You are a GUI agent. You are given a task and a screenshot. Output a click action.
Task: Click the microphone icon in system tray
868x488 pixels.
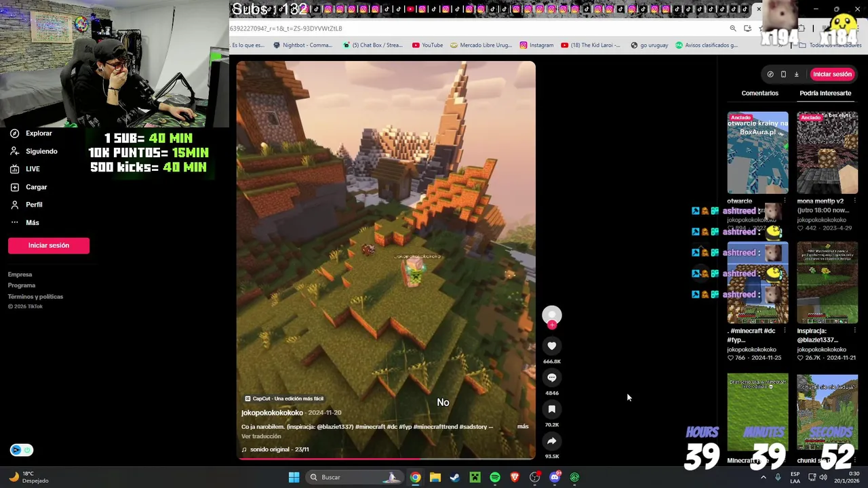pyautogui.click(x=778, y=477)
